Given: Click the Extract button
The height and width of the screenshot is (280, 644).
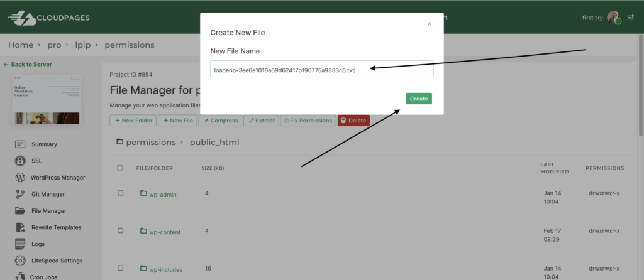Looking at the screenshot, I should point(261,121).
